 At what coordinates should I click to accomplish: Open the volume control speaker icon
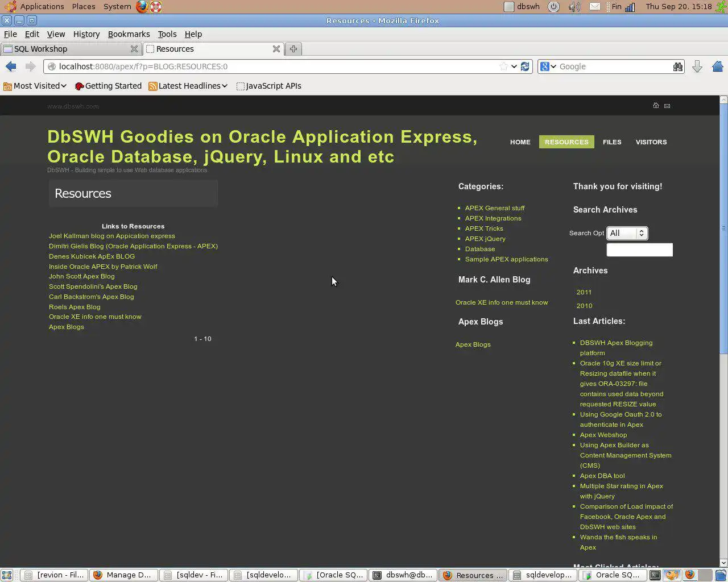point(574,7)
